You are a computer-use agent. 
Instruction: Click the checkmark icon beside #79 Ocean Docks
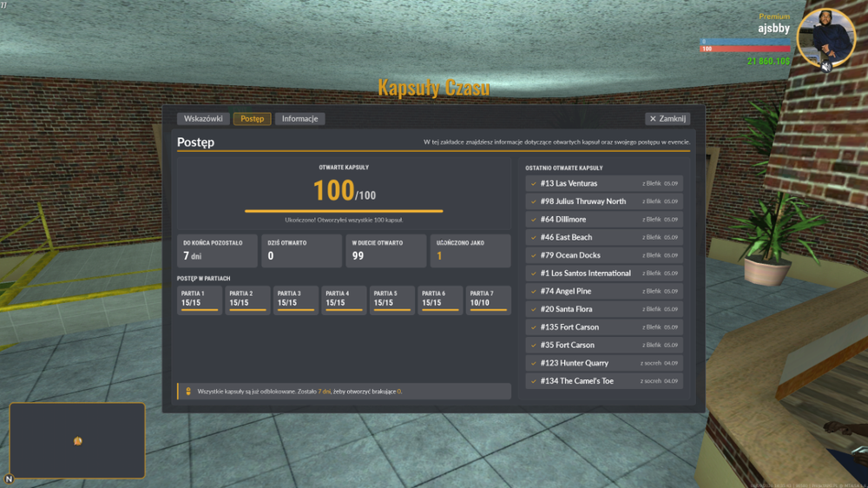tap(534, 255)
